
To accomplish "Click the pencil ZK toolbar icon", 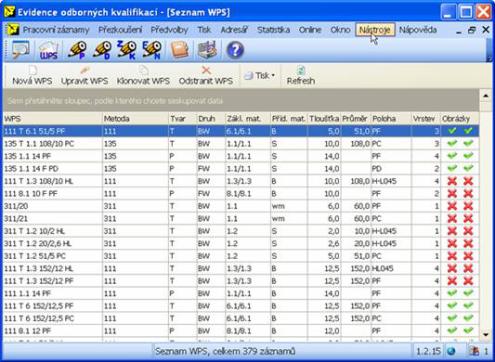I will 127,50.
